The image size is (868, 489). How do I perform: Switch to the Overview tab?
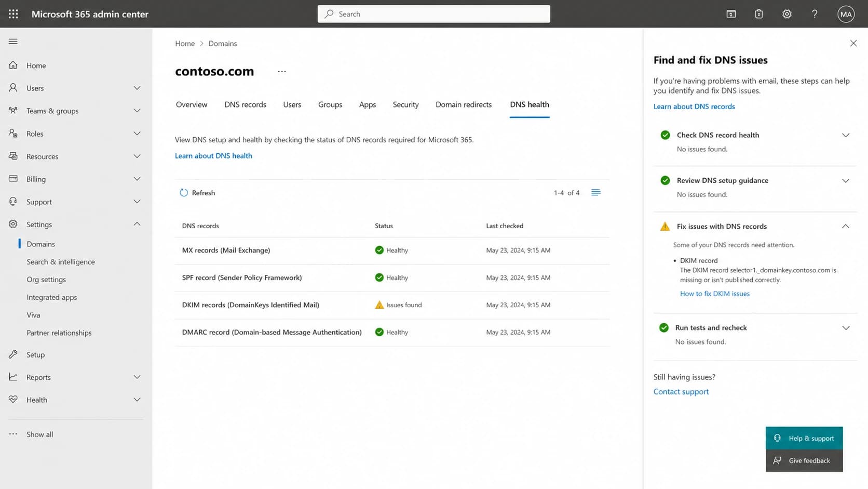pyautogui.click(x=192, y=104)
